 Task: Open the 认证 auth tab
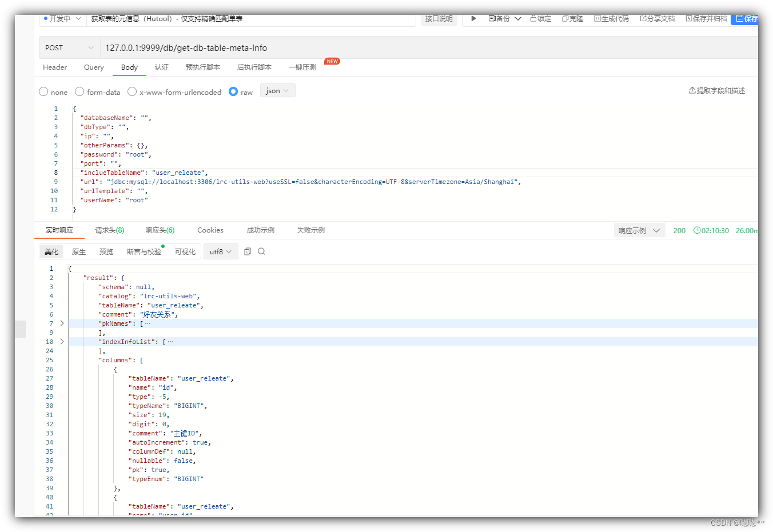(x=162, y=67)
